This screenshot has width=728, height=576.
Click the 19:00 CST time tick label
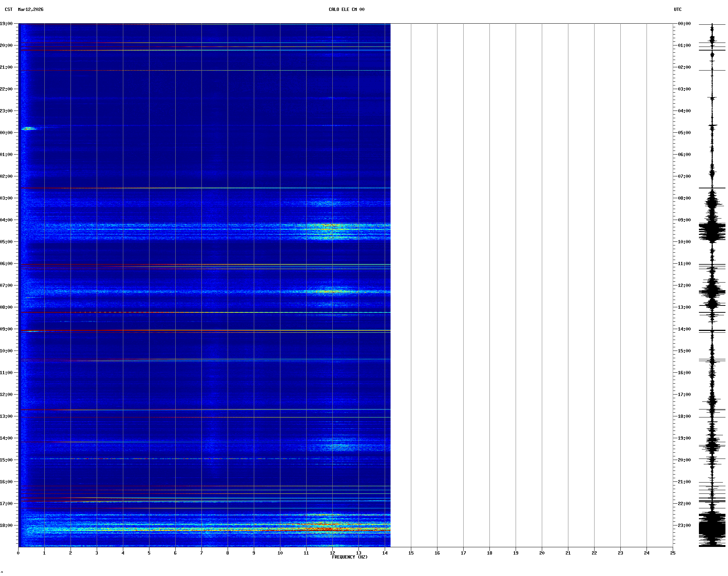[x=6, y=24]
